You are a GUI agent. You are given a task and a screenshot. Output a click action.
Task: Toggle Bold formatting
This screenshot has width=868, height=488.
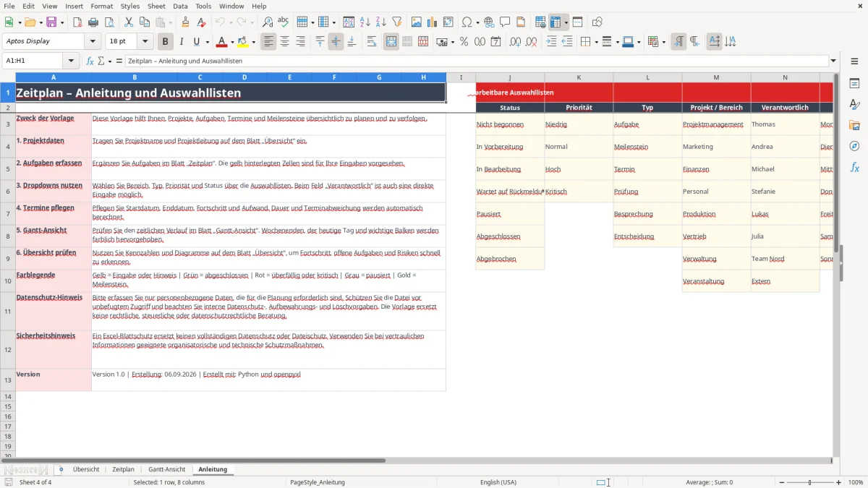(166, 42)
